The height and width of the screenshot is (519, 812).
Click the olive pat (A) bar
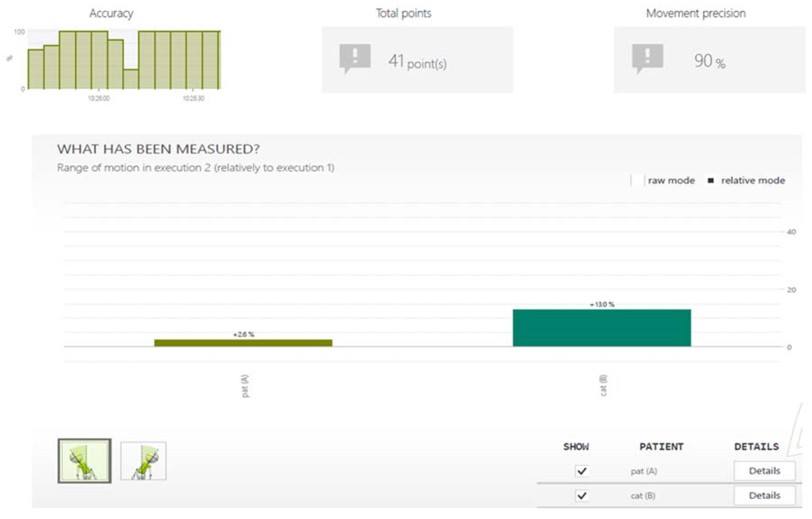click(x=243, y=343)
